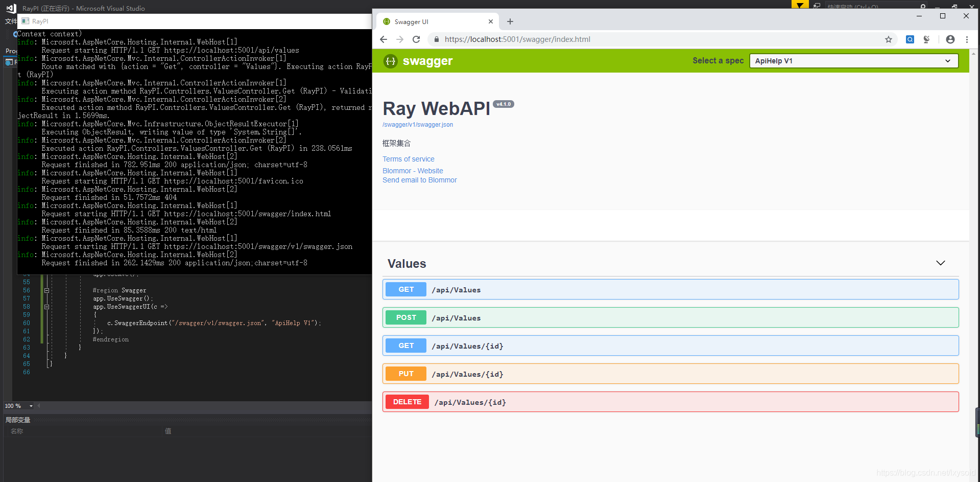
Task: Close the Swagger UI tab
Action: (x=491, y=21)
